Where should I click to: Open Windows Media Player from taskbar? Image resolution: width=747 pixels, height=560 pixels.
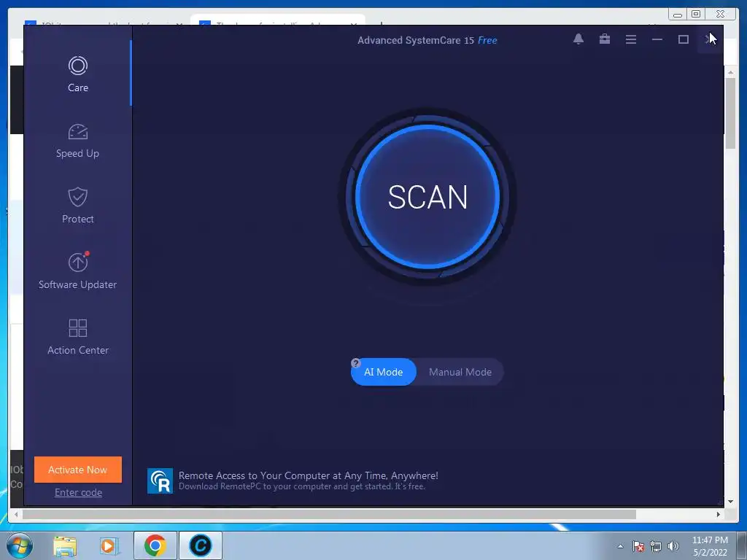click(x=109, y=545)
